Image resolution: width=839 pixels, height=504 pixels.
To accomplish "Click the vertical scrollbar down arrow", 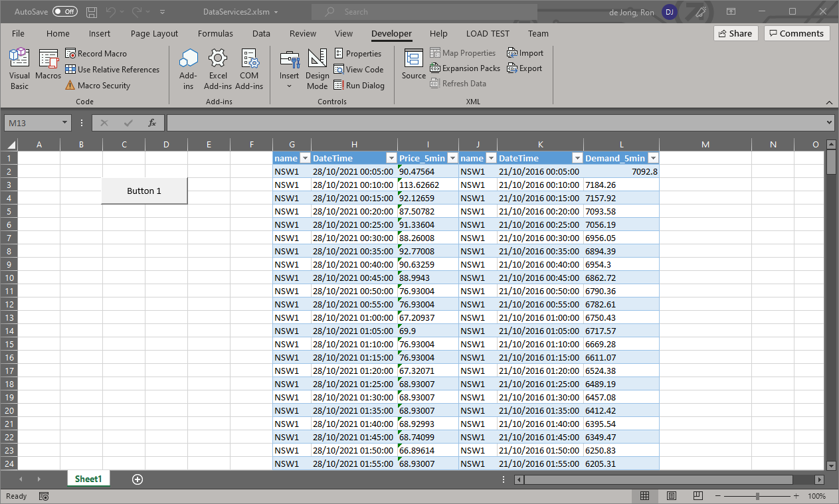I will tap(830, 466).
